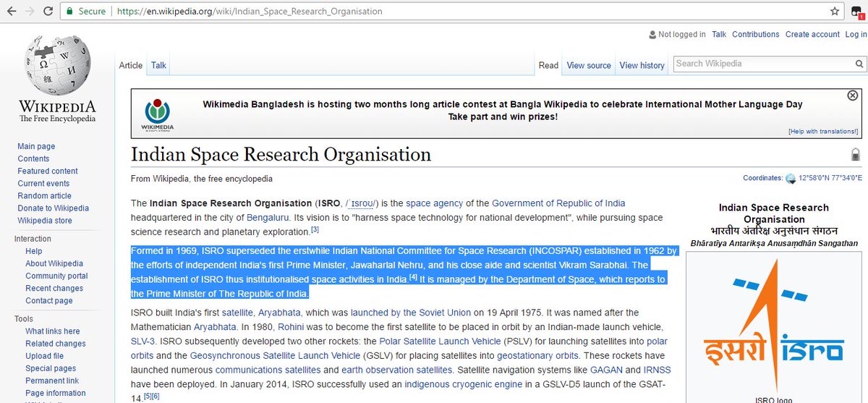Open Contact page link

coord(49,300)
